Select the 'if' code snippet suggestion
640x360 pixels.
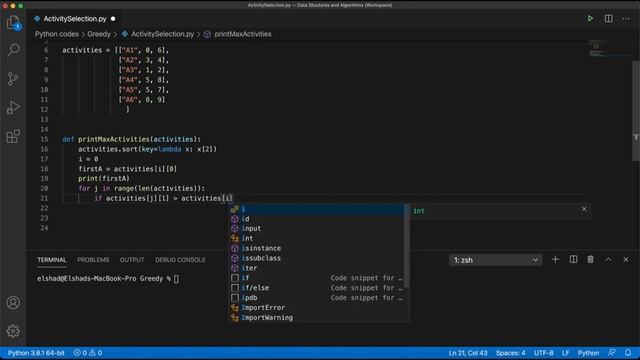click(316, 278)
